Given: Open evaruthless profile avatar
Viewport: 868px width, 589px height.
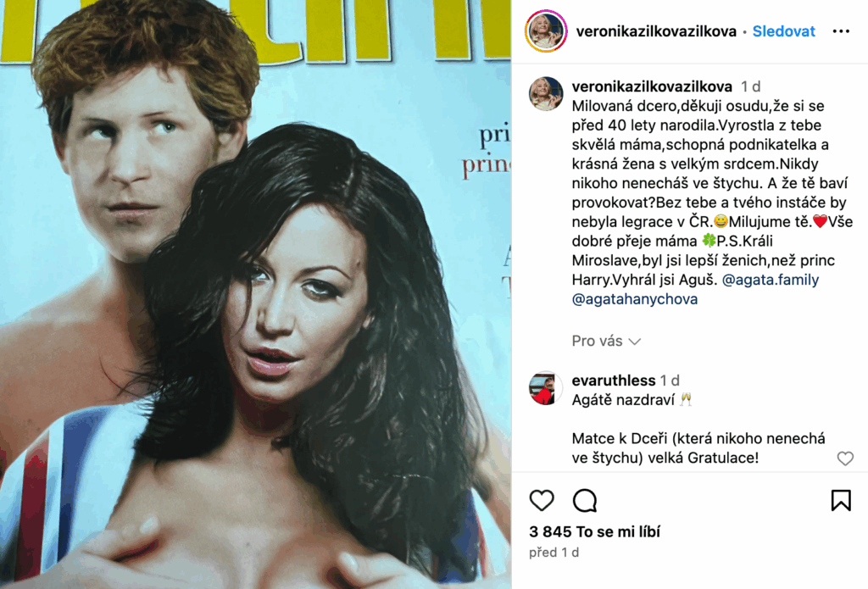Looking at the screenshot, I should point(546,388).
